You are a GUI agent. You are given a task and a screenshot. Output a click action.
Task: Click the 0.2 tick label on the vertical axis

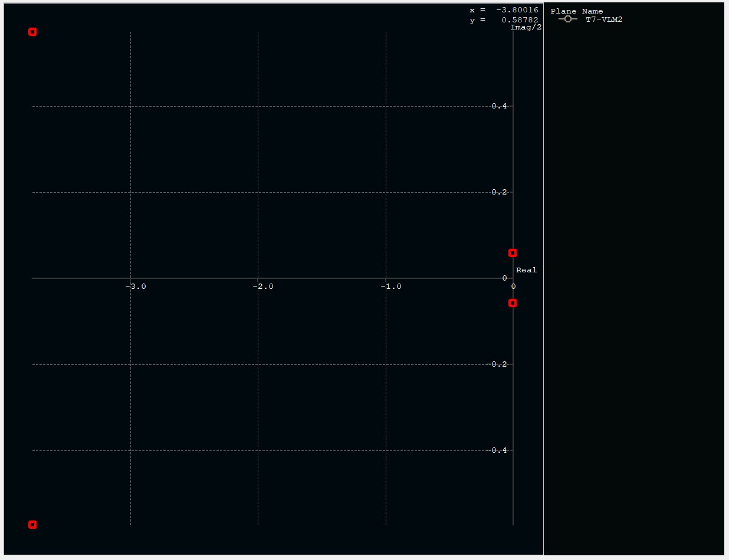(499, 192)
